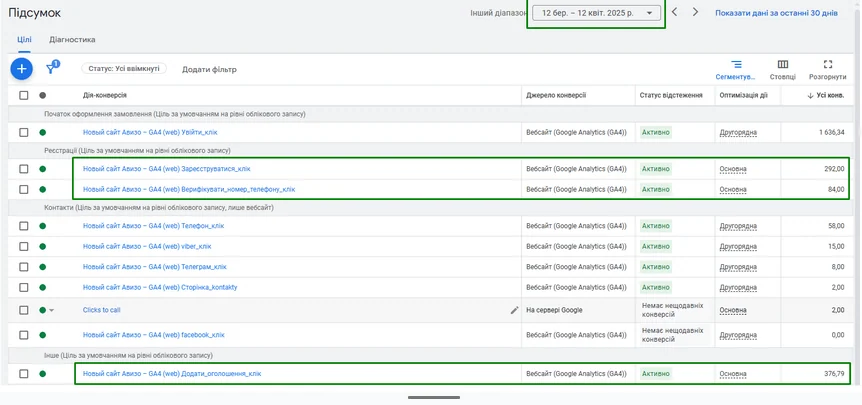This screenshot has height=405, width=862.
Task: Check the viber_клік row checkbox
Action: click(24, 246)
